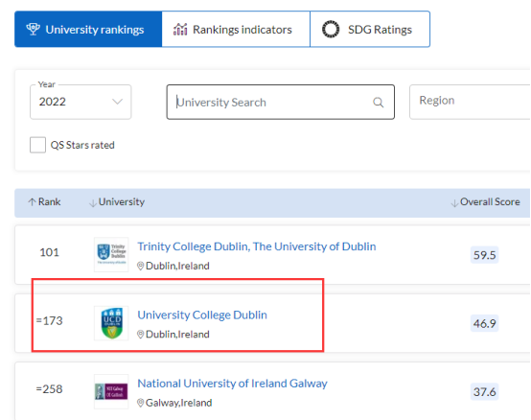This screenshot has width=531, height=420.
Task: Click the Year dropdown chevron arrow
Action: pyautogui.click(x=117, y=102)
